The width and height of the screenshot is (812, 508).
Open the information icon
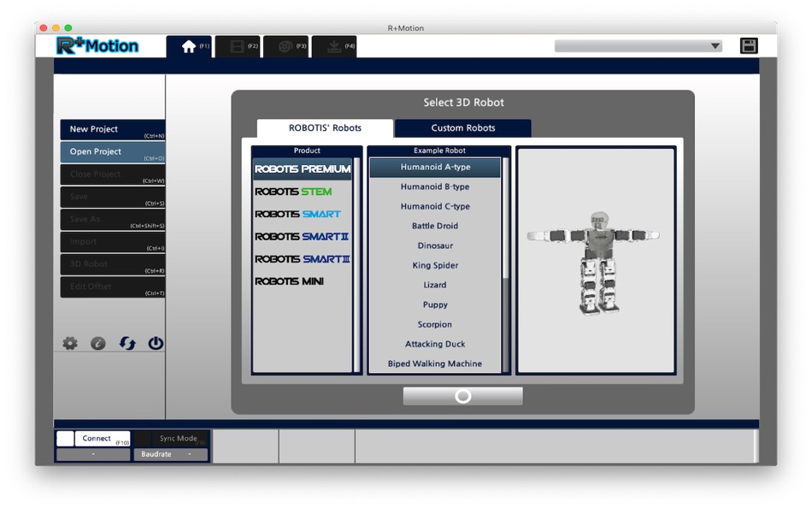pos(98,343)
